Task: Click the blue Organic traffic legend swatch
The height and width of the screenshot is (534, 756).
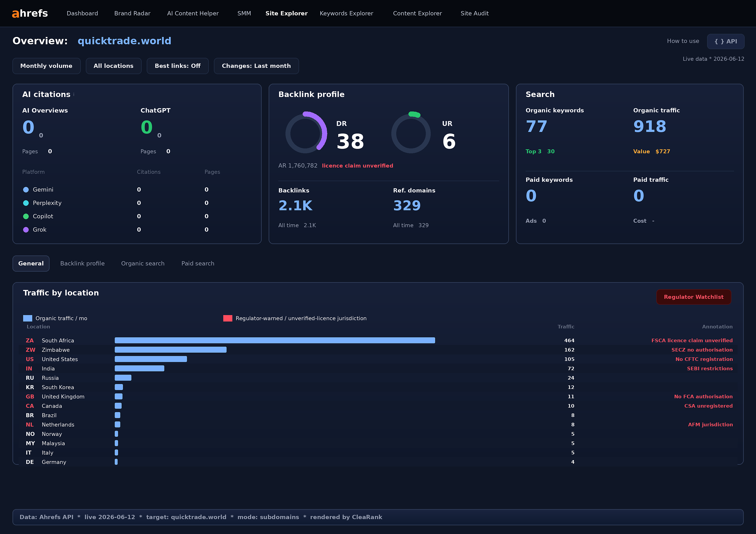Action: coord(28,319)
